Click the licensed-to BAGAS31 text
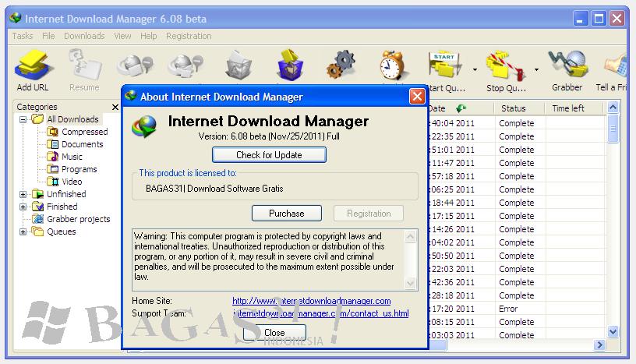The width and height of the screenshot is (636, 364). tap(214, 189)
